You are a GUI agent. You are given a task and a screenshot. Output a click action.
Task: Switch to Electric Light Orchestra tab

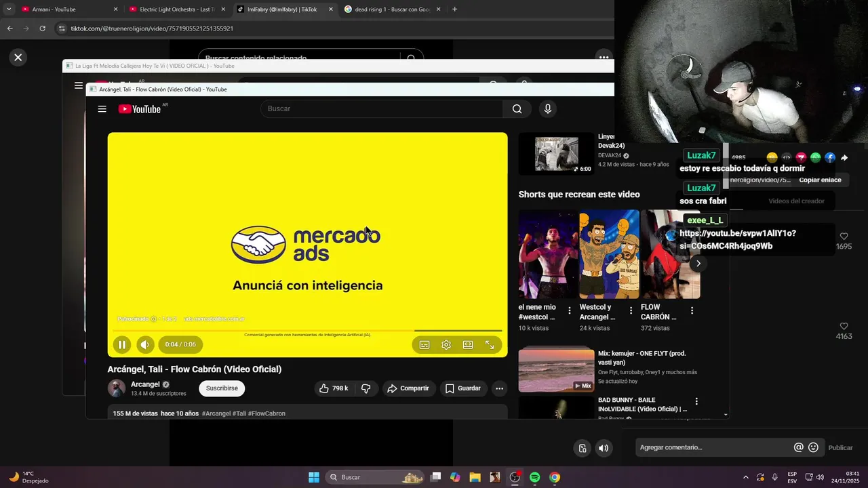[x=177, y=9]
